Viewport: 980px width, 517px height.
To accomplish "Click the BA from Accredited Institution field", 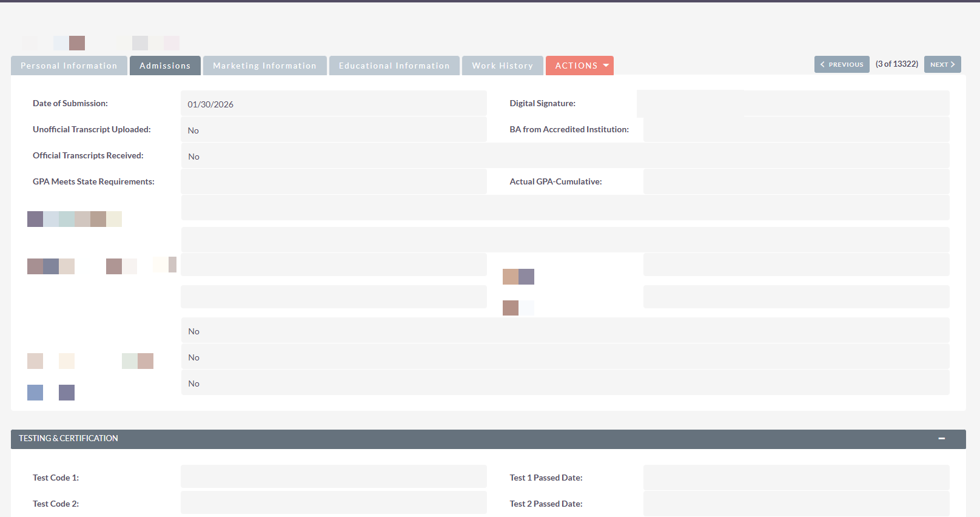I will (796, 130).
